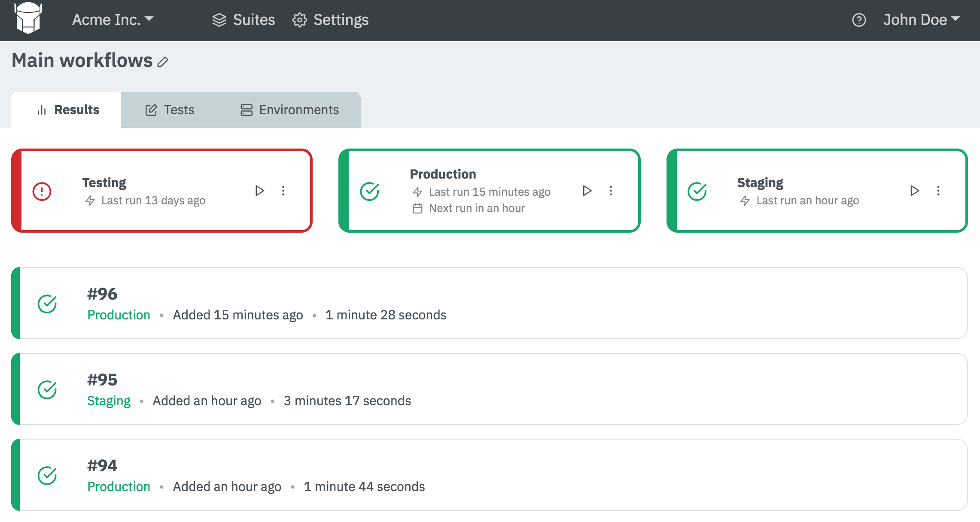Run the Testing environment with play button

pos(259,191)
